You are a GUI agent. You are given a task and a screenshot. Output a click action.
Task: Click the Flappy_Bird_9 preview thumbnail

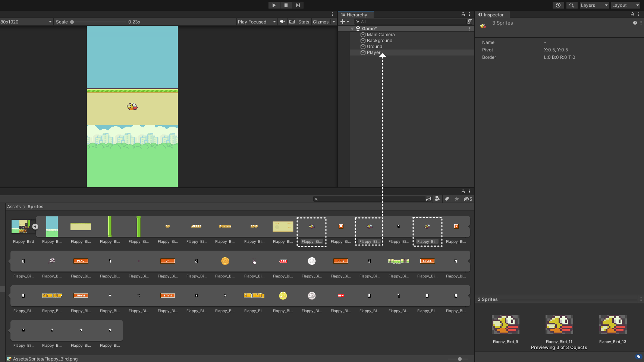[x=505, y=324]
